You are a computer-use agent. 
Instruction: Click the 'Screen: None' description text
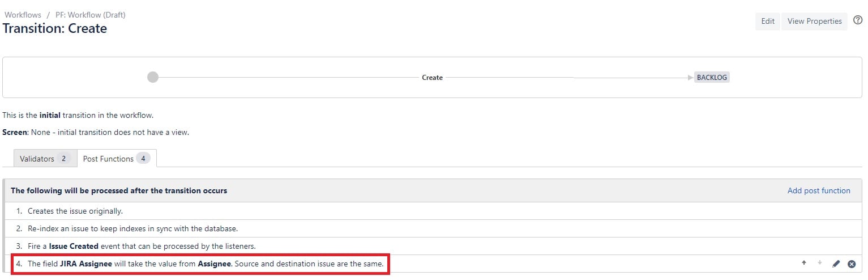pos(96,132)
